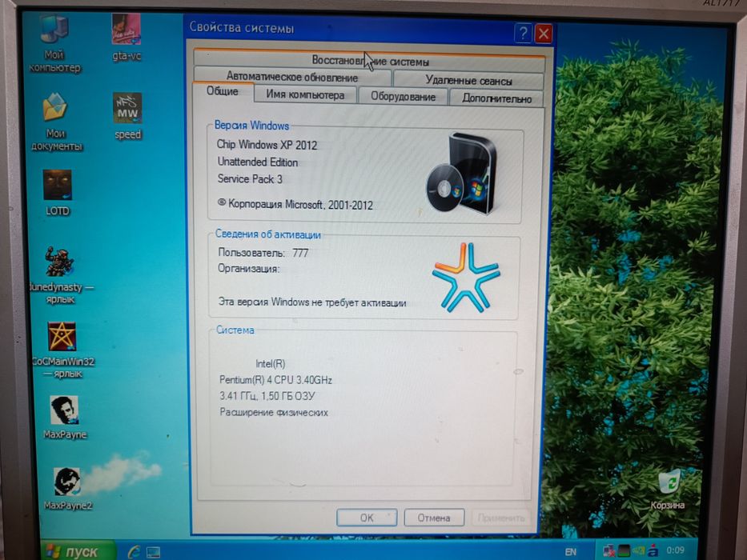Click the Windows software box image

(461, 173)
